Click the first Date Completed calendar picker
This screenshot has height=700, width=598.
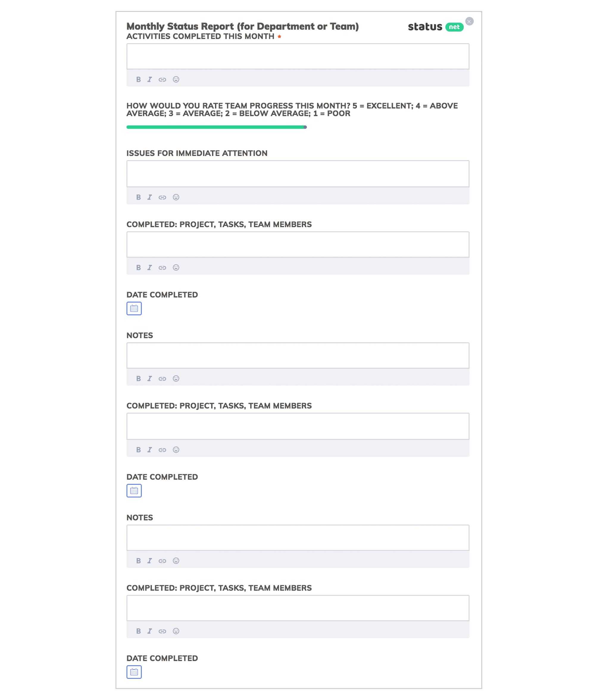point(133,308)
